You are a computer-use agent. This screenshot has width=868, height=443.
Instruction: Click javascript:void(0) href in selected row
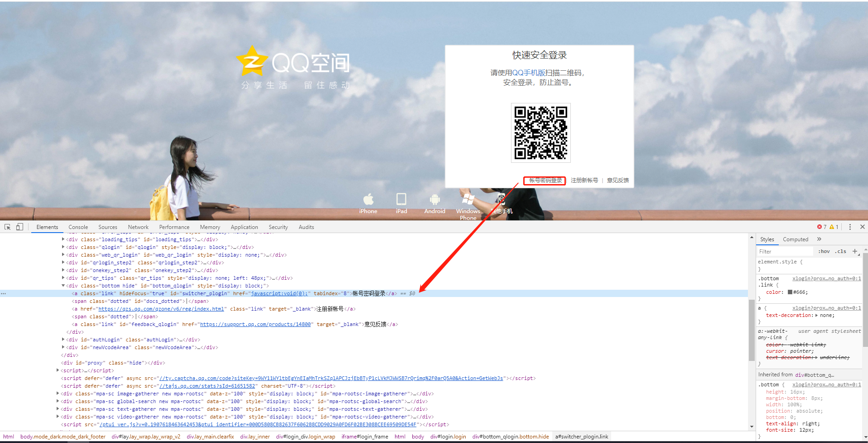280,293
